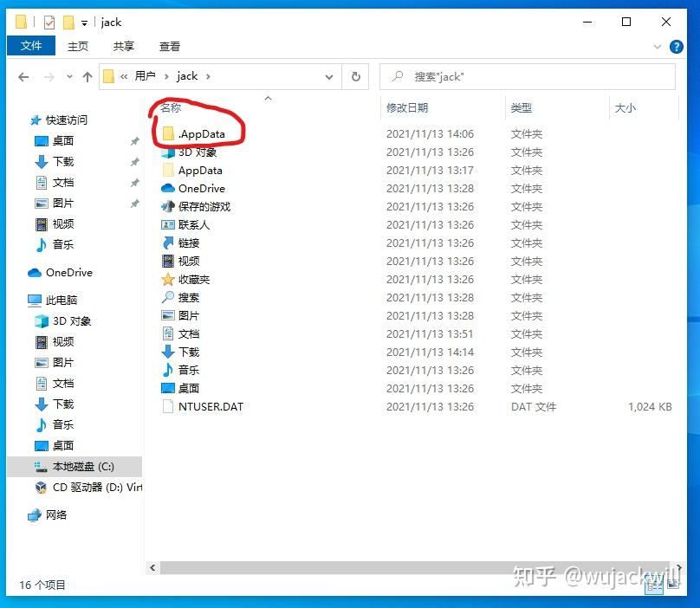The image size is (700, 608).
Task: Click the Help question mark button
Action: coord(677,47)
